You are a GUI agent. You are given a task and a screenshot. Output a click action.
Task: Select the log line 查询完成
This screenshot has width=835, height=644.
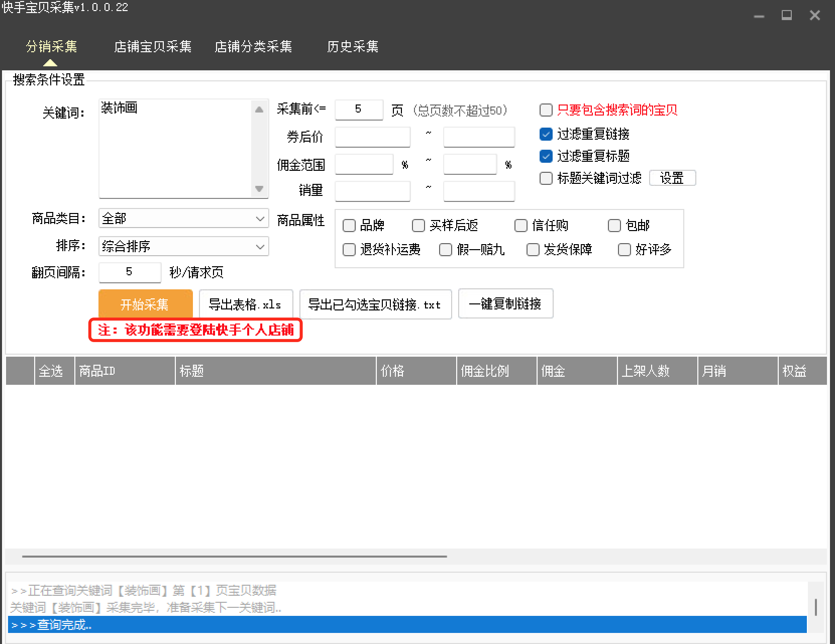click(x=407, y=625)
